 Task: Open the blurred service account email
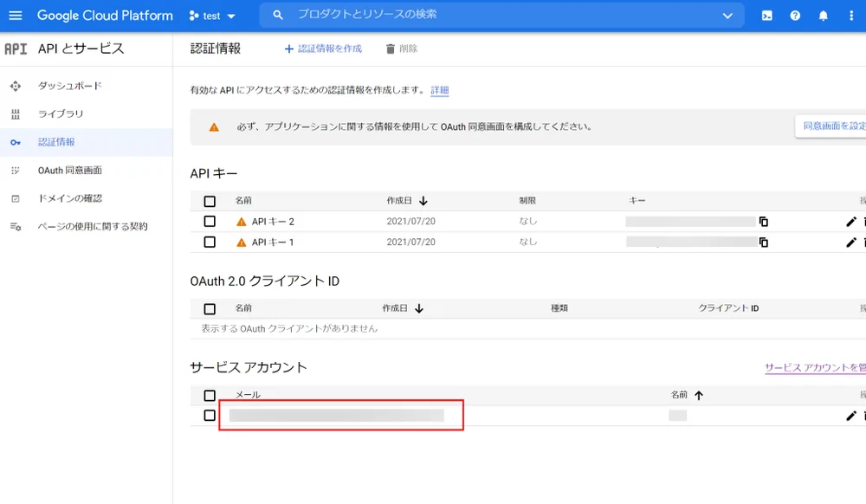[336, 416]
